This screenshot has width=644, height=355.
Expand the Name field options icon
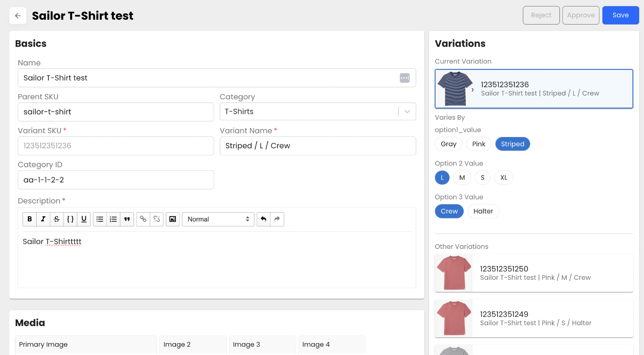(405, 78)
